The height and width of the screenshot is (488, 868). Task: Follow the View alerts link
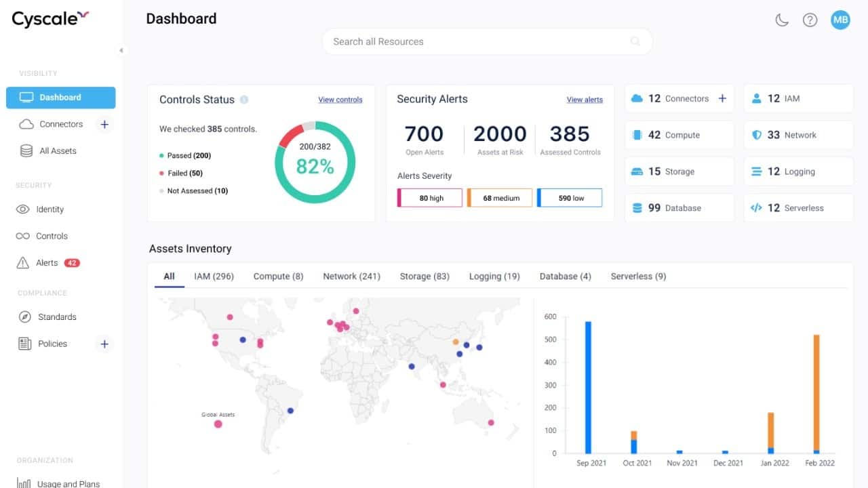click(x=585, y=100)
